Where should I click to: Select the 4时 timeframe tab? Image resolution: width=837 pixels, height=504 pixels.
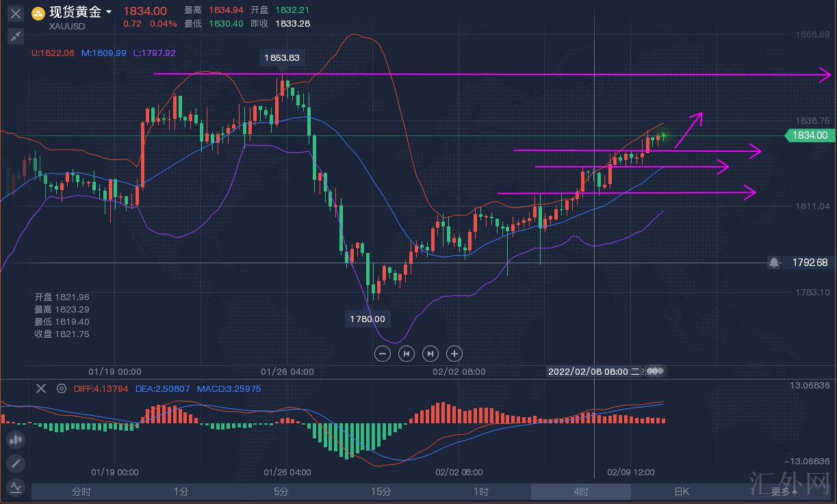580,492
